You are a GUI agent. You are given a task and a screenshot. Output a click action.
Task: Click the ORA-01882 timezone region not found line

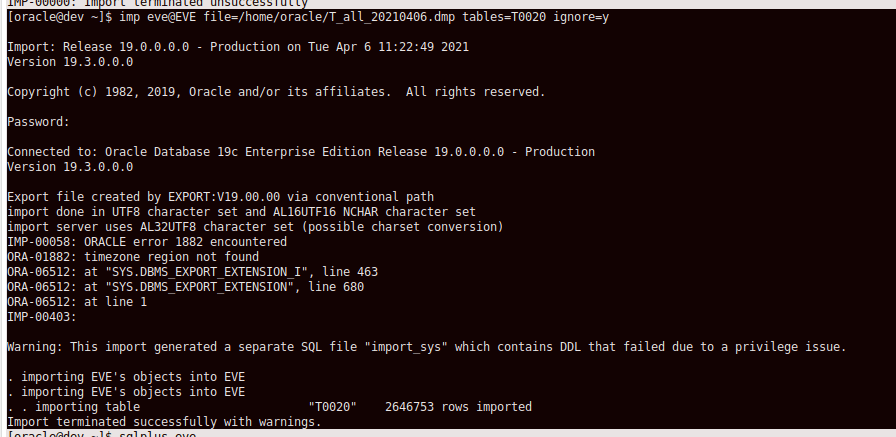pyautogui.click(x=133, y=257)
